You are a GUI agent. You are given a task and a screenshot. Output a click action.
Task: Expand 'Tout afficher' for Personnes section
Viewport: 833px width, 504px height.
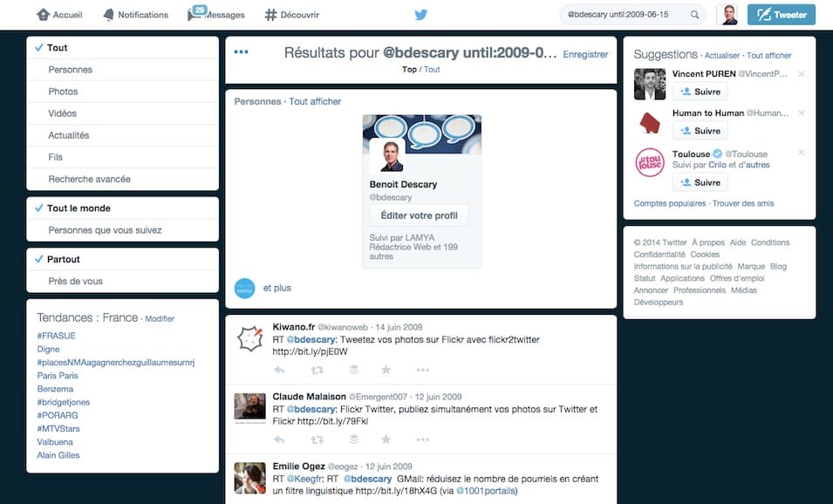pos(315,102)
